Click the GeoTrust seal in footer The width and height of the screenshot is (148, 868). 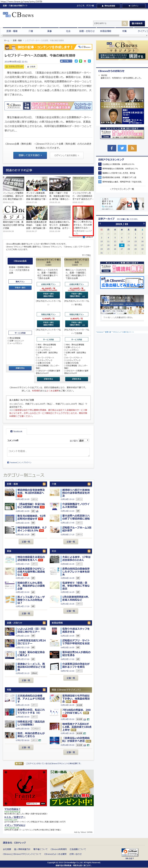pos(130,852)
